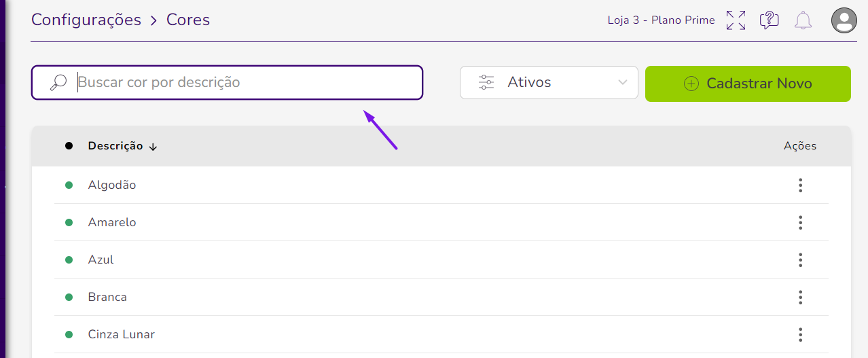Click the Loja 3 - Plano Prime label
Viewport: 868px width, 358px height.
point(662,20)
